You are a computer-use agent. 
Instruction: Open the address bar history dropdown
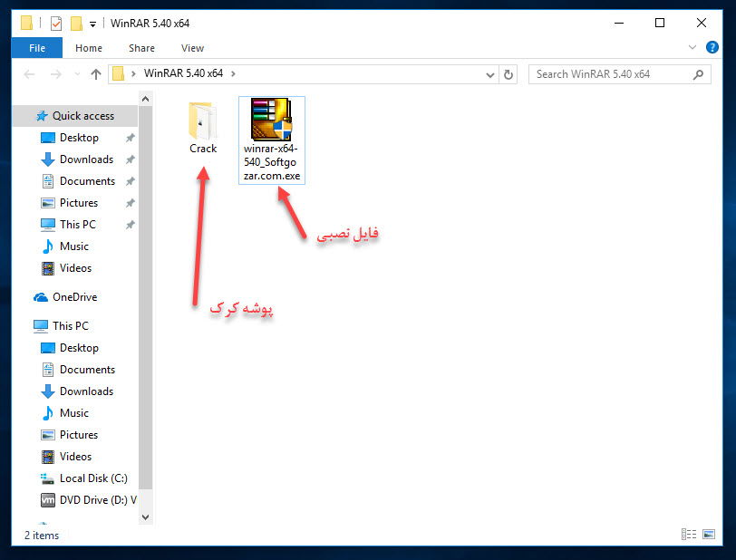[x=489, y=74]
